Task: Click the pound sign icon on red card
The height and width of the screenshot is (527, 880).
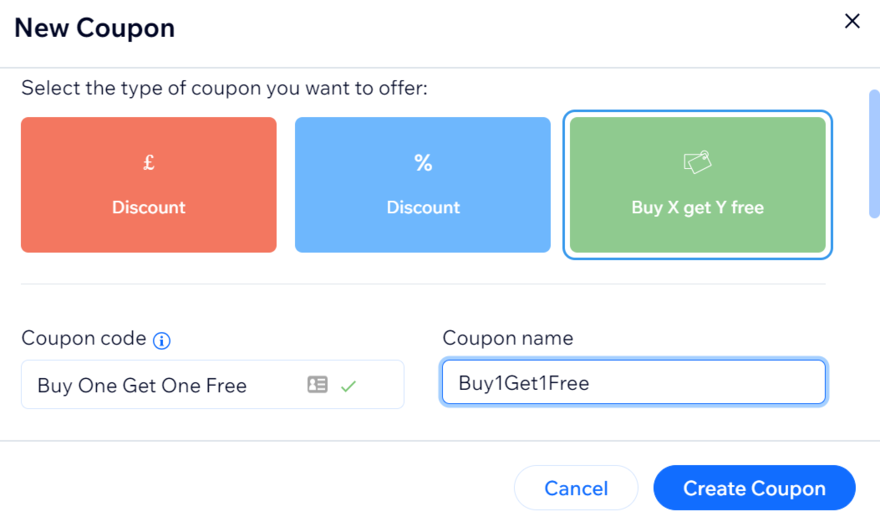Action: 149,163
